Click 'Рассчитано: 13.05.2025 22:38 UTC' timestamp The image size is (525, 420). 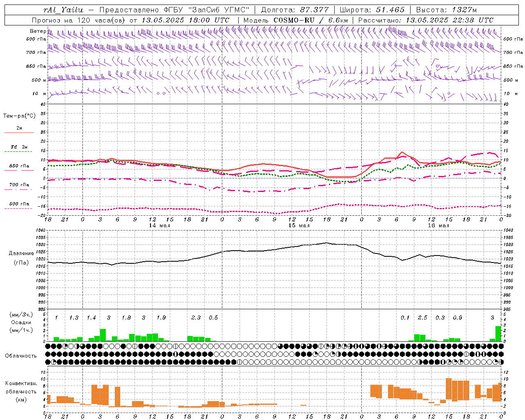click(426, 20)
